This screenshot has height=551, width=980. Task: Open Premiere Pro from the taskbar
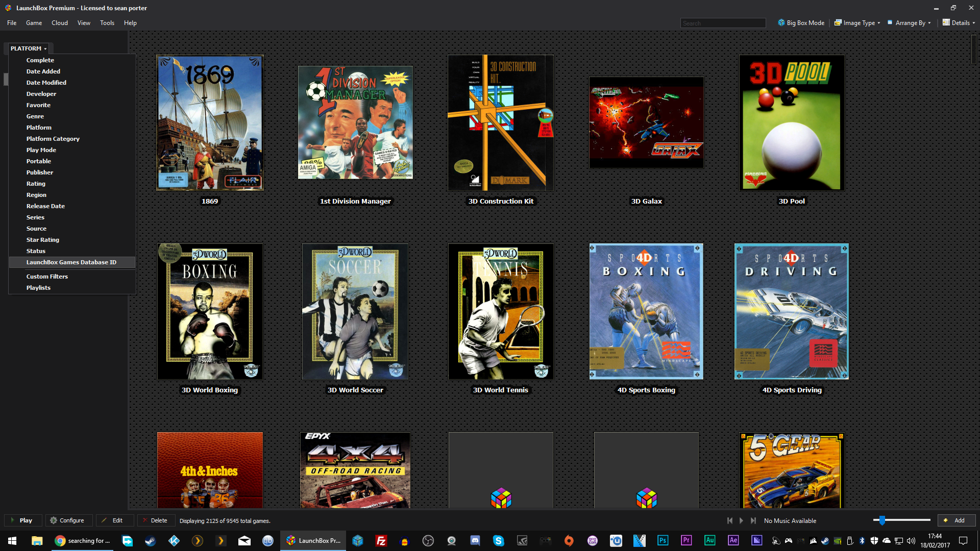tap(687, 541)
